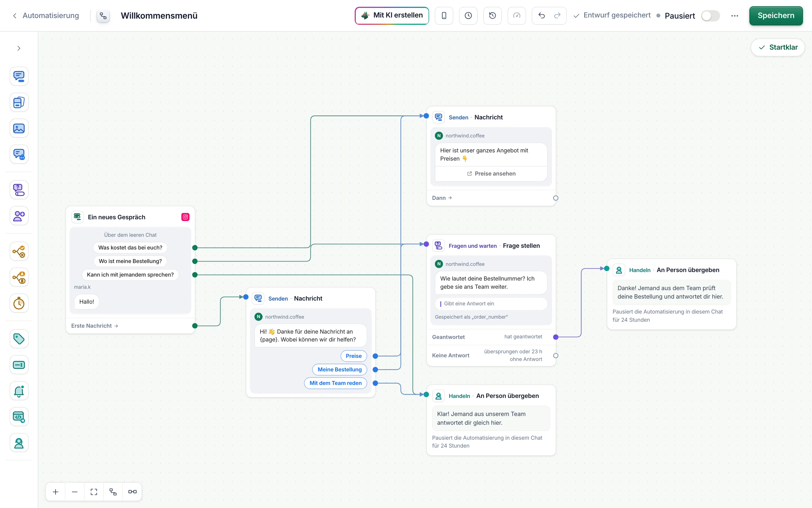Select the code webhook block icon in sidebar
This screenshot has height=508, width=812.
tap(19, 417)
